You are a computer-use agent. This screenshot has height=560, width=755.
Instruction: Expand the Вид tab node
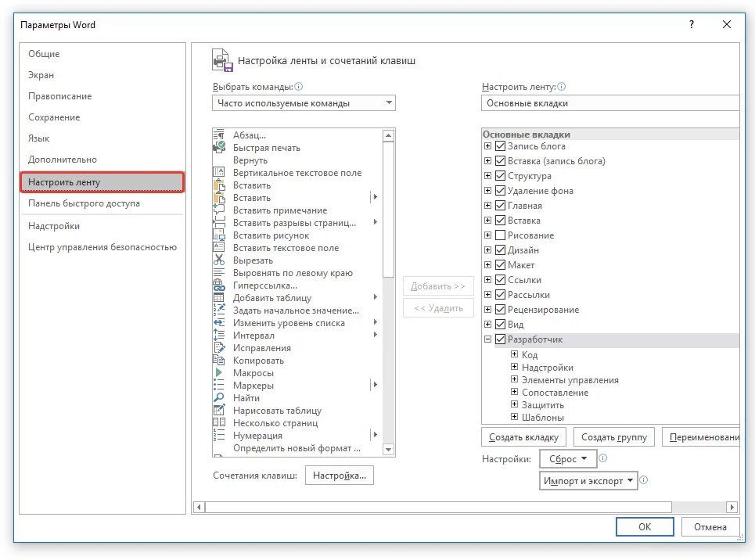point(487,325)
